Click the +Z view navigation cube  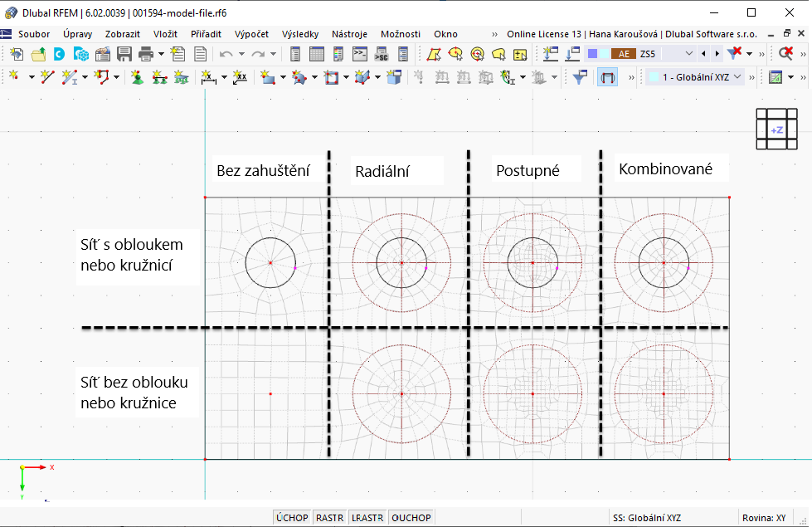tap(776, 129)
